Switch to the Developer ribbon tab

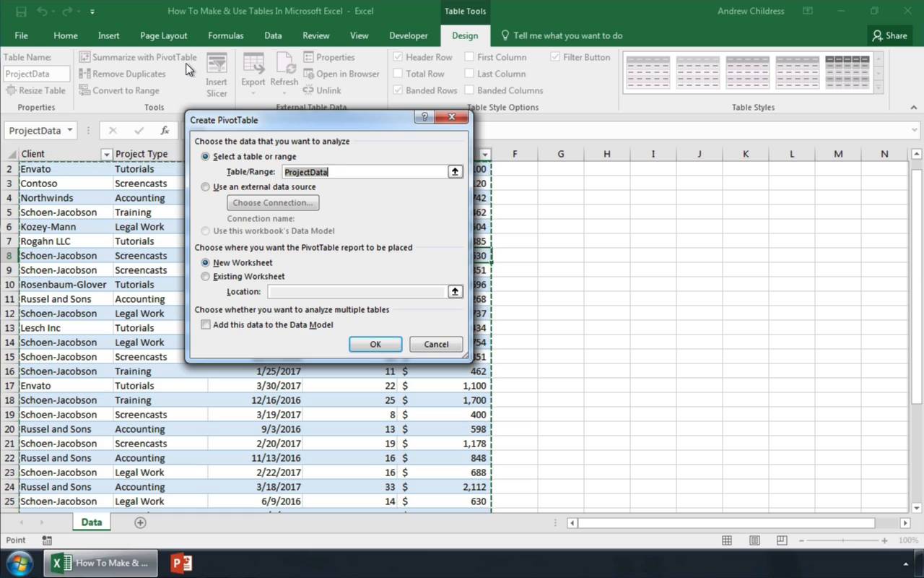coord(409,35)
